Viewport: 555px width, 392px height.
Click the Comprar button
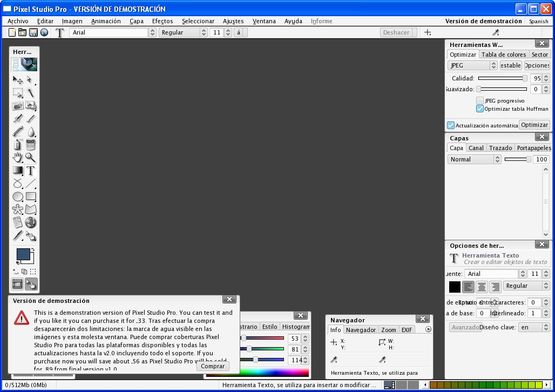coord(213,366)
